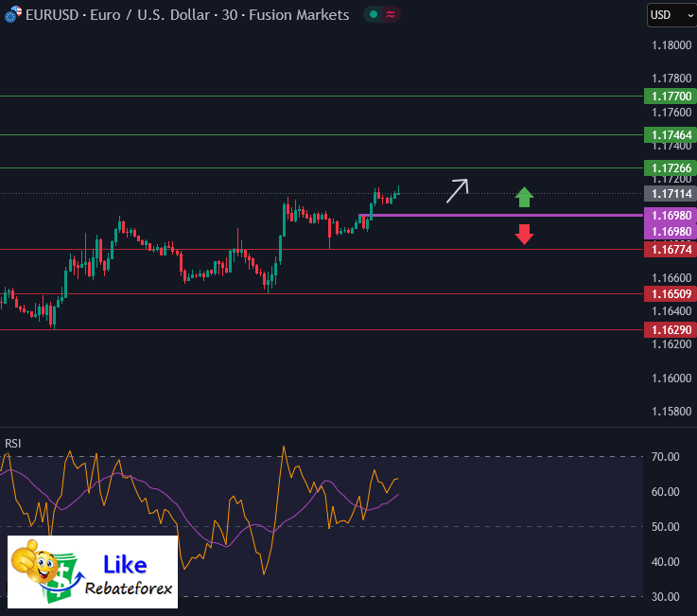This screenshot has height=616, width=697.
Task: Click the 1.16509 red price label
Action: [671, 294]
